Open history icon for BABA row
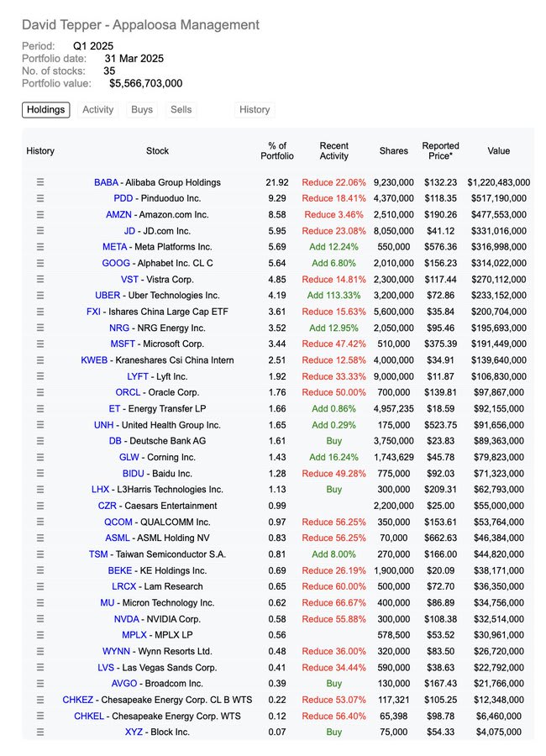The width and height of the screenshot is (546, 756). (40, 182)
